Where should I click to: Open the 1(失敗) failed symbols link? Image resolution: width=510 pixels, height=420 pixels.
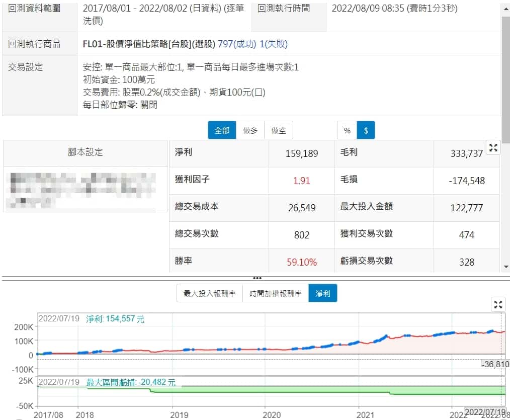pyautogui.click(x=273, y=44)
